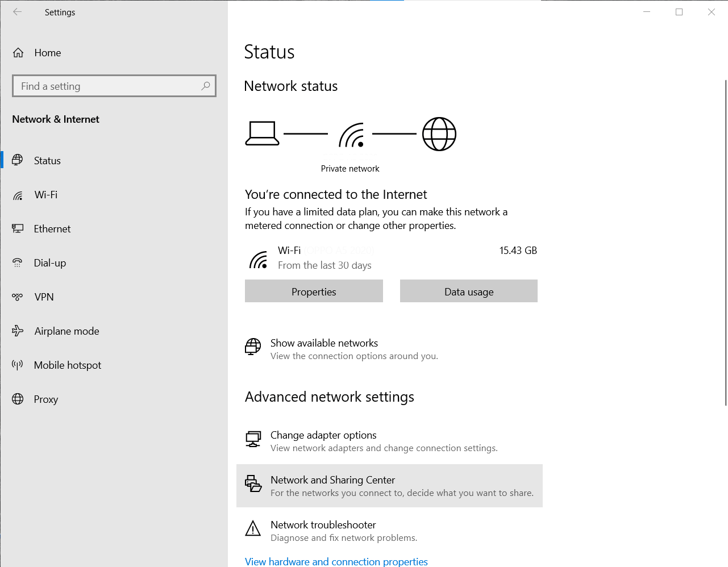Open View hardware and connection properties

(x=336, y=561)
